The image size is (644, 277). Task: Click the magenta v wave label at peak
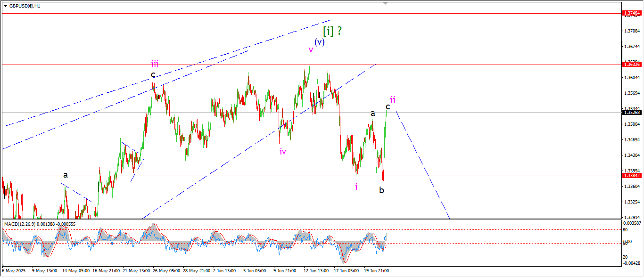[311, 49]
